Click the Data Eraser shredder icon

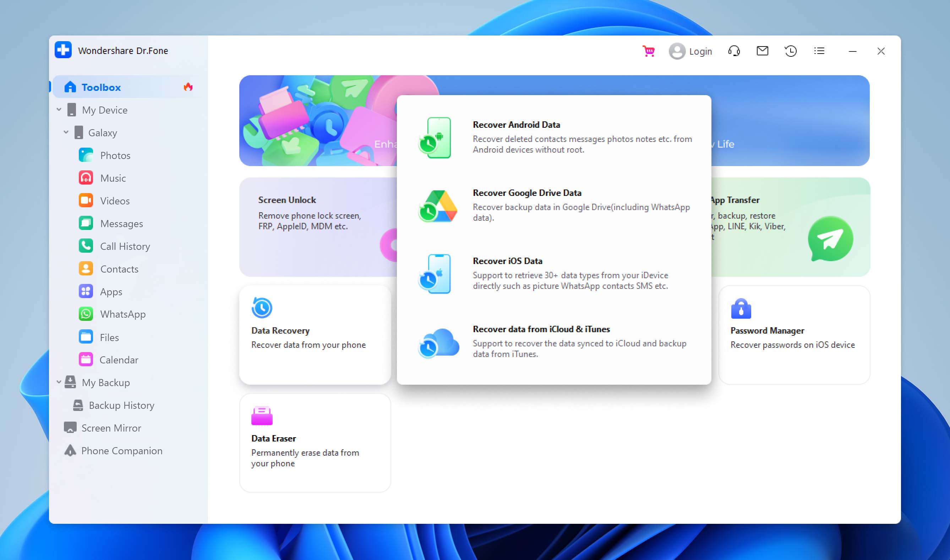(x=262, y=416)
